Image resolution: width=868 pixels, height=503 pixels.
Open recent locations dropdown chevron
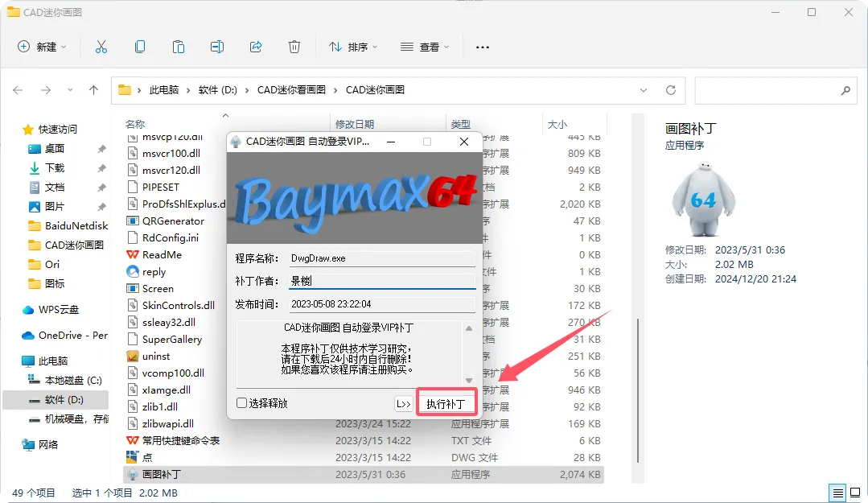pos(70,90)
